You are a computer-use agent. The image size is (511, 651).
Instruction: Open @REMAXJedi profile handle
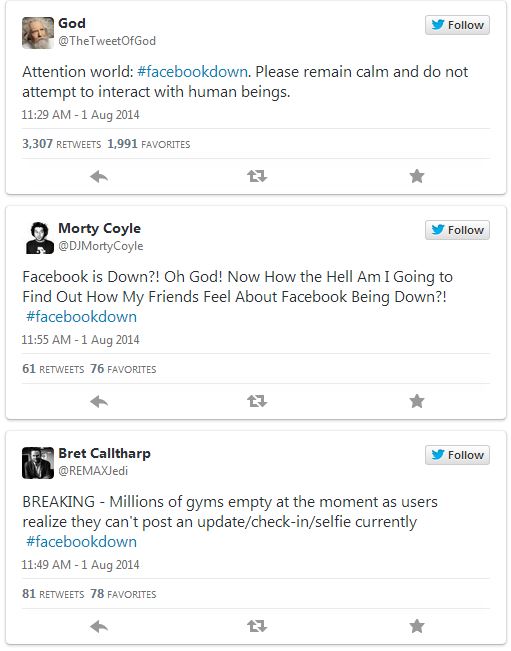(x=93, y=471)
